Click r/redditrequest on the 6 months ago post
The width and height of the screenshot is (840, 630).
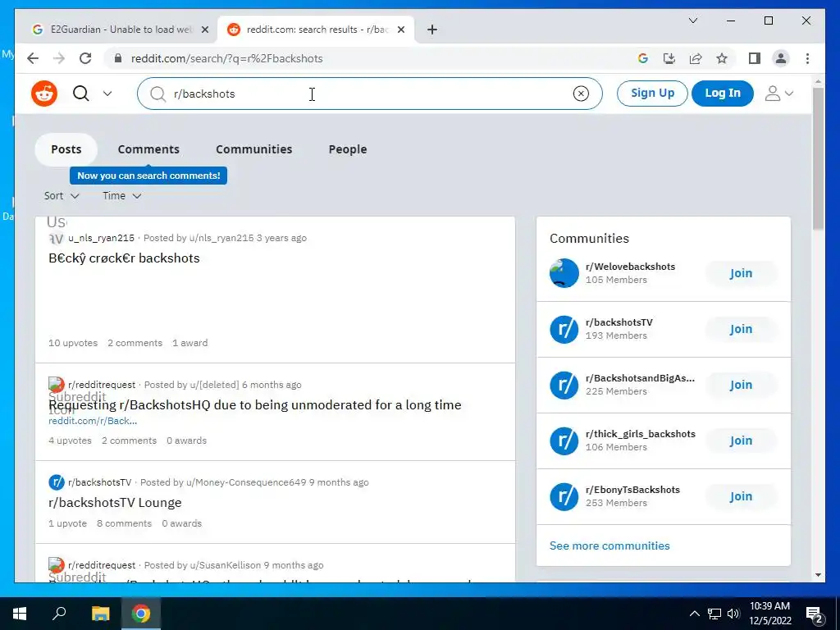[102, 385]
